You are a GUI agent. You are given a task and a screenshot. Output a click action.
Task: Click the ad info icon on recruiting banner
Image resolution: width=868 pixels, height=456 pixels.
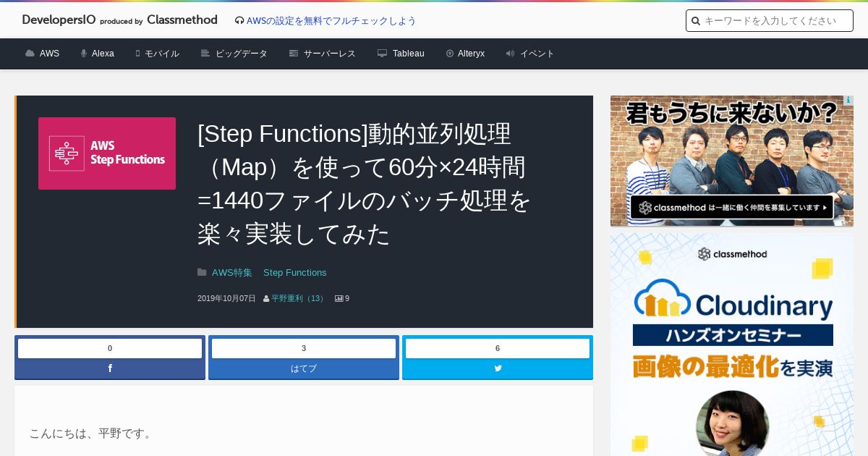point(848,100)
